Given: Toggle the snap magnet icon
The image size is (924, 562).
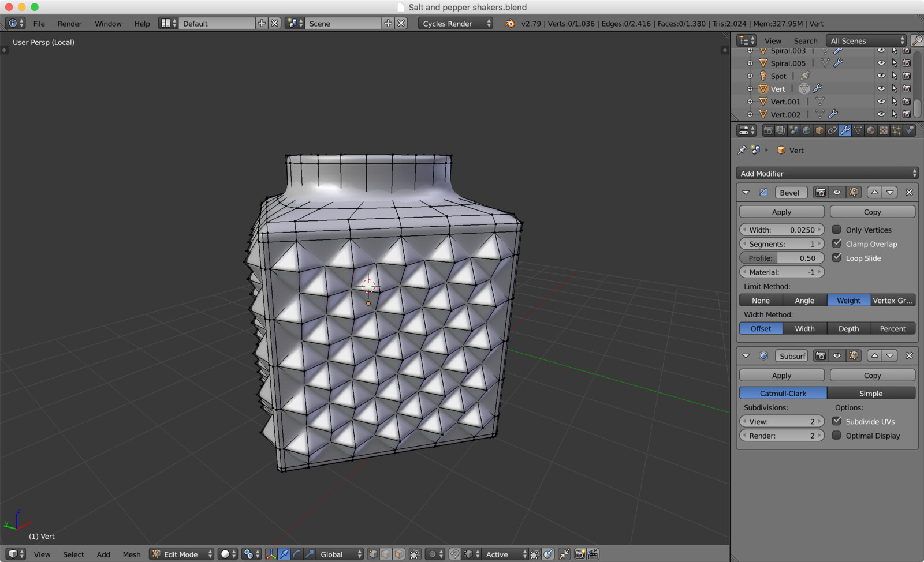Looking at the screenshot, I should tap(454, 554).
